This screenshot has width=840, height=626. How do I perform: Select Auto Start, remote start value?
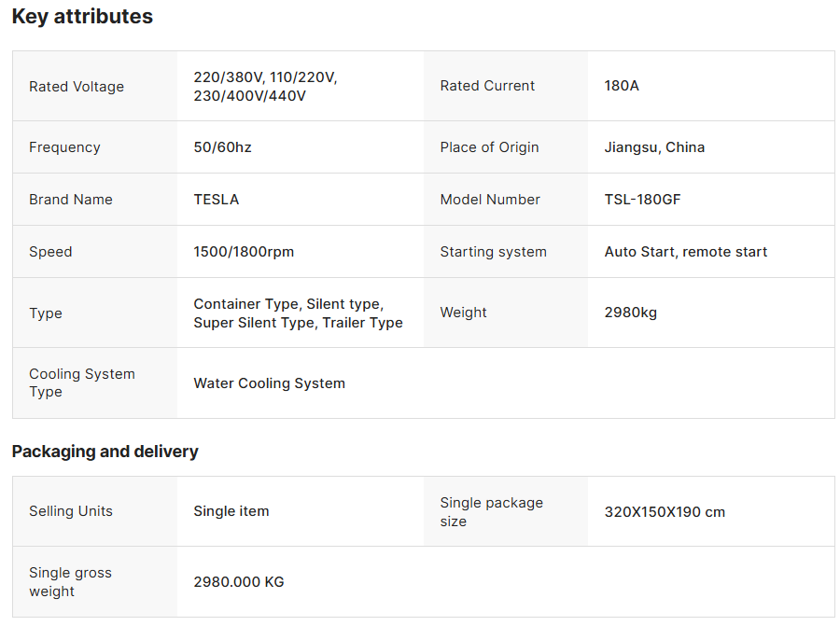click(686, 252)
